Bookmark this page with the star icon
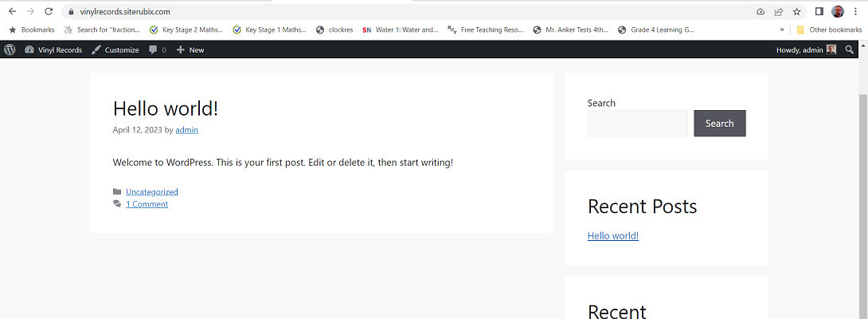The width and height of the screenshot is (868, 319). click(796, 12)
